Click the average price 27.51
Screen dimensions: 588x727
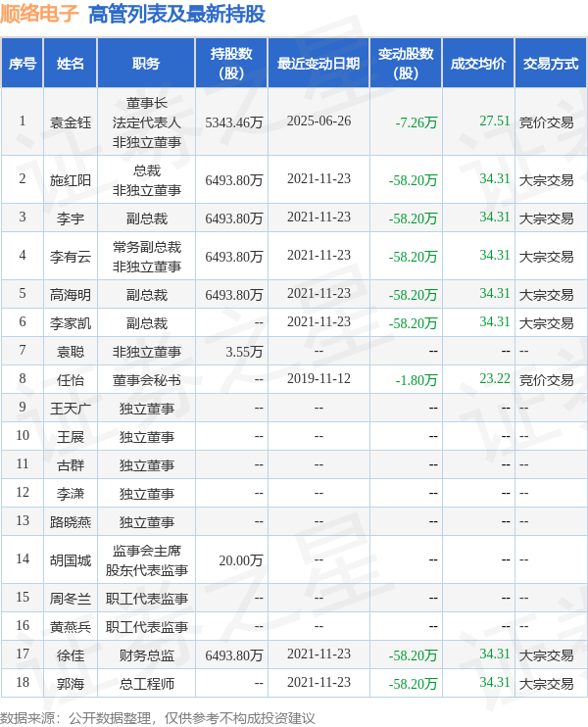[x=494, y=121]
